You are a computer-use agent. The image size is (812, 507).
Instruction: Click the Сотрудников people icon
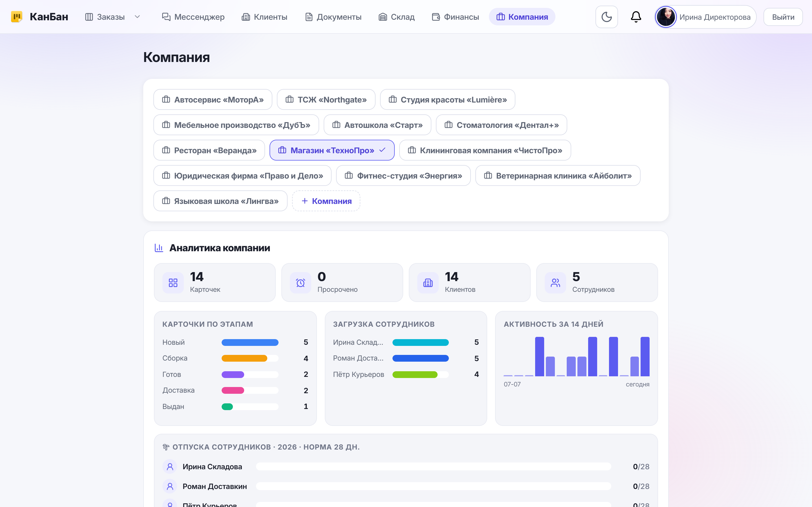555,283
